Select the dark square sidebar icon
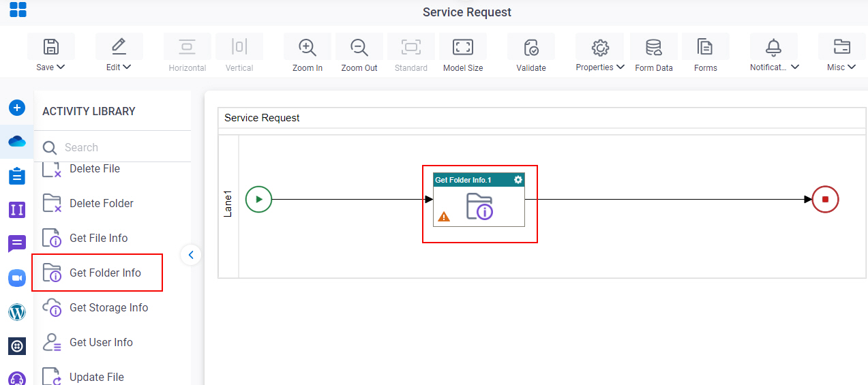The height and width of the screenshot is (385, 868). [x=17, y=346]
